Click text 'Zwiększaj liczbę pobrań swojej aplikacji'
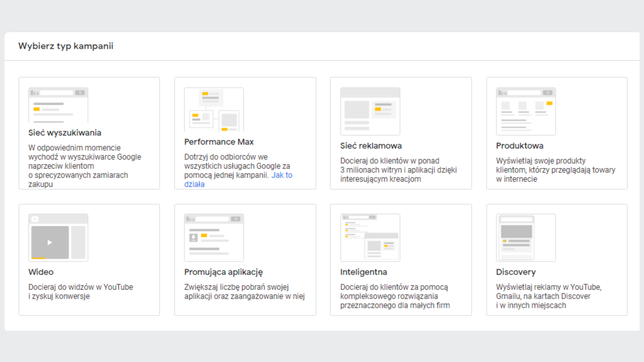Viewport: 644px width, 362px height. 244,292
